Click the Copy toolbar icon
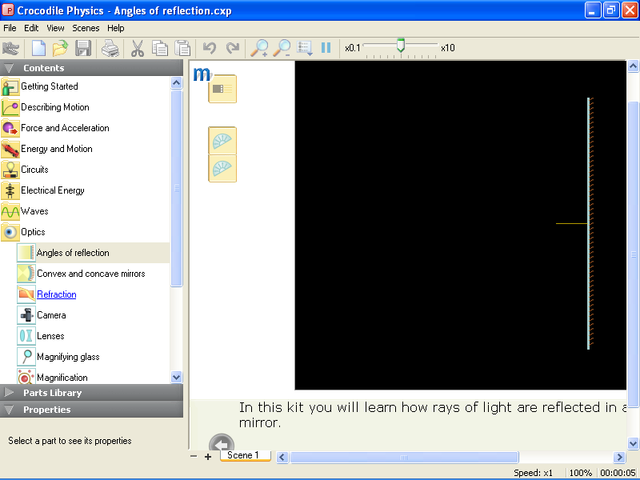 click(x=160, y=48)
